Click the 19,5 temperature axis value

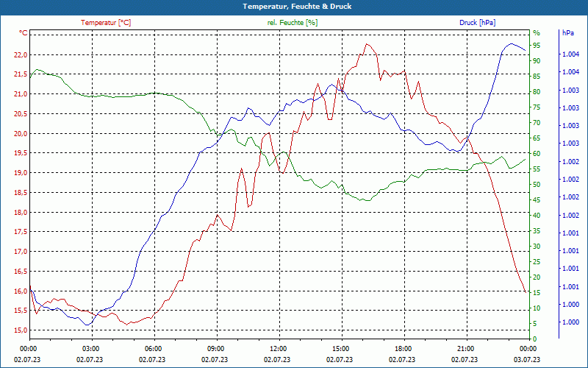[x=21, y=153]
